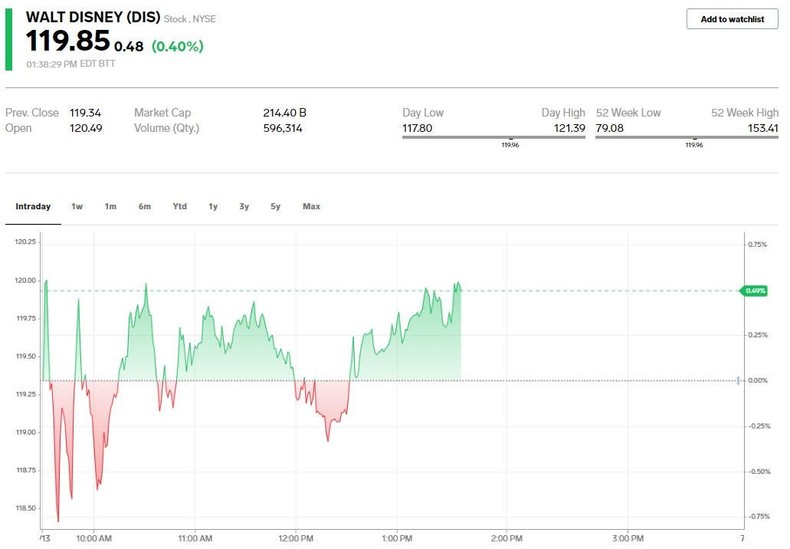790x549 pixels.
Task: Click the Day Low–High range marker
Action: [x=512, y=138]
